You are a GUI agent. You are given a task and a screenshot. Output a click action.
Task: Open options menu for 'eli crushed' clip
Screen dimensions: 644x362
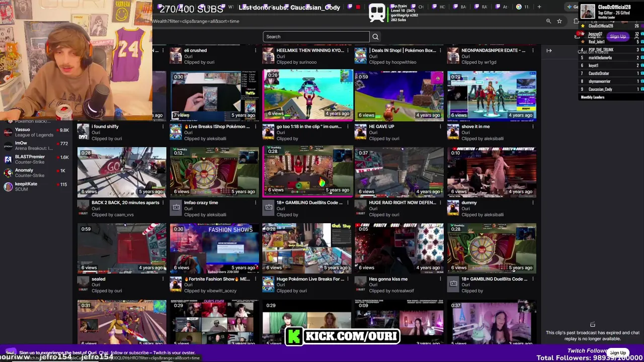click(x=255, y=50)
